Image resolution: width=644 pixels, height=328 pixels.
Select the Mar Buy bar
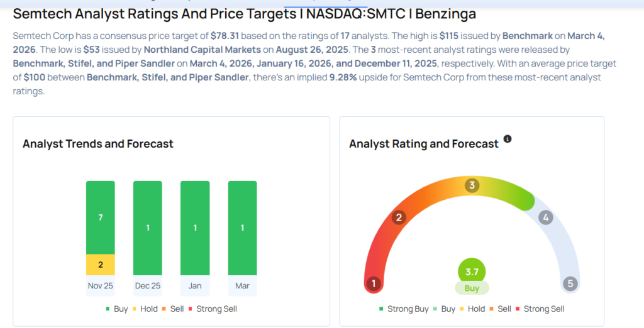pos(242,227)
